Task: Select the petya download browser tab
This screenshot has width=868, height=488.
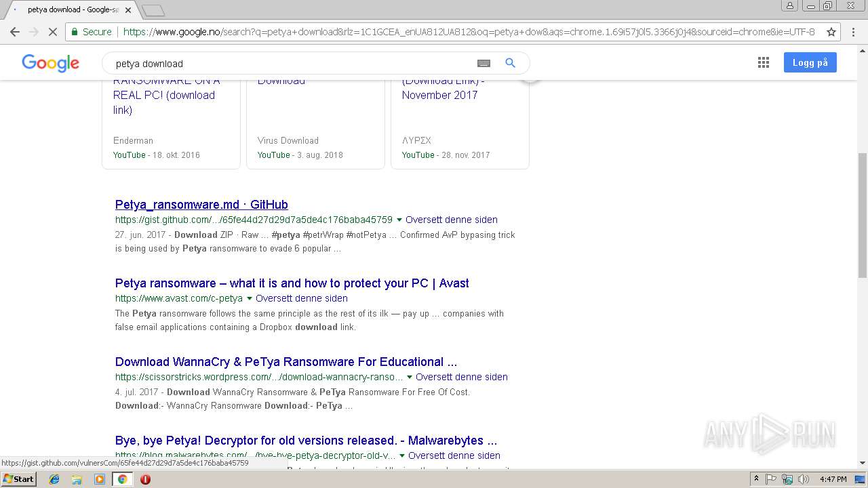Action: [x=73, y=10]
